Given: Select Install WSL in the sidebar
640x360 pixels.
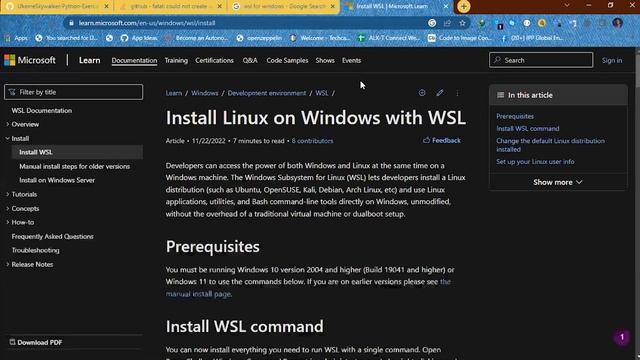Looking at the screenshot, I should 77,152.
